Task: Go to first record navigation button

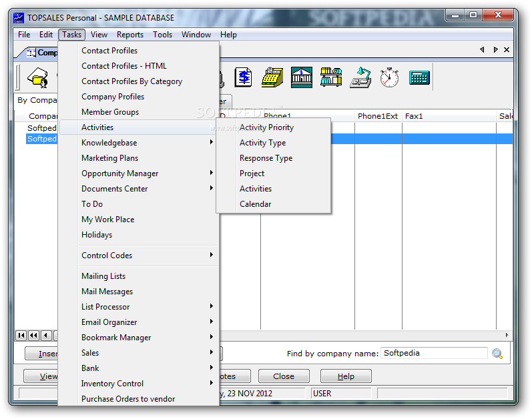Action: [21, 336]
